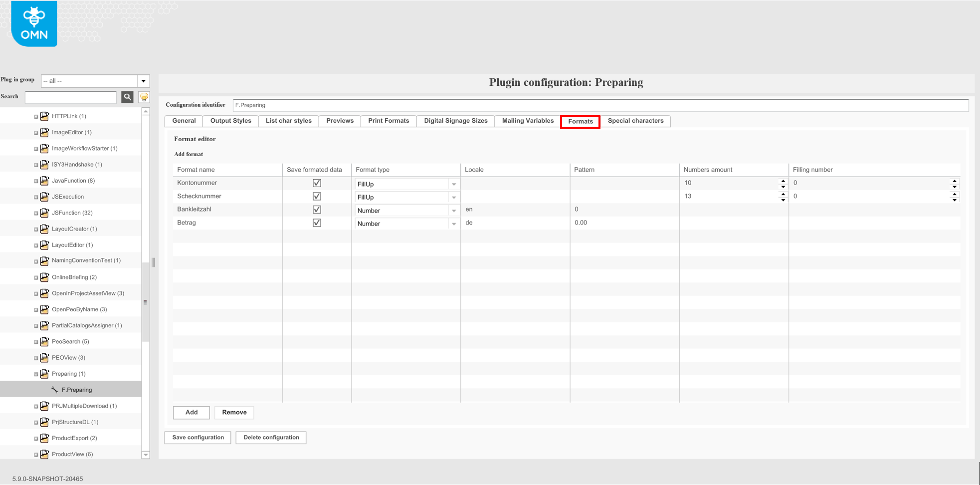Click the Remove format button
Viewport: 980px width, 485px height.
click(234, 412)
